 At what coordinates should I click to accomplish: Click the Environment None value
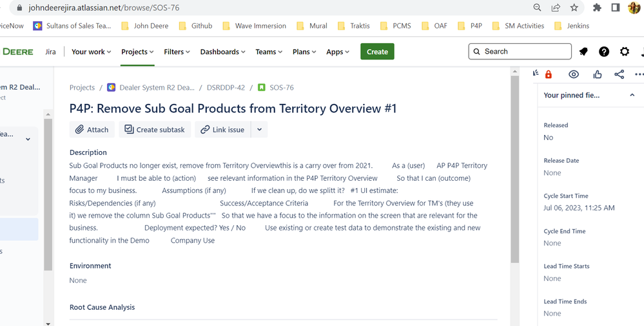[x=78, y=280]
